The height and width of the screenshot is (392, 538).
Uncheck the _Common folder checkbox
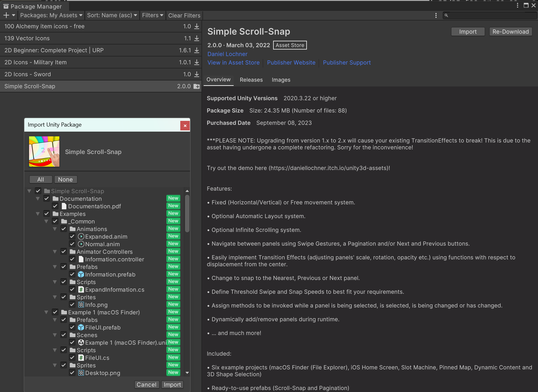pos(55,221)
